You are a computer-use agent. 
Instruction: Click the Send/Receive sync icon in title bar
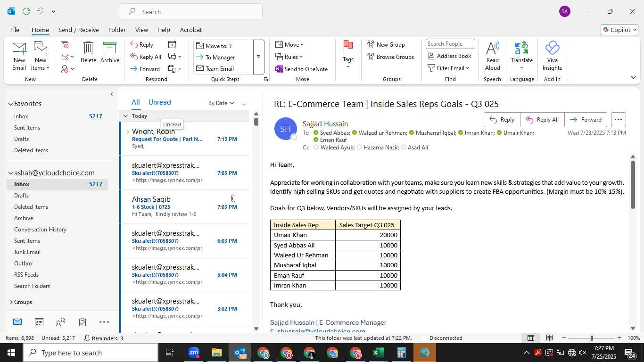point(26,11)
